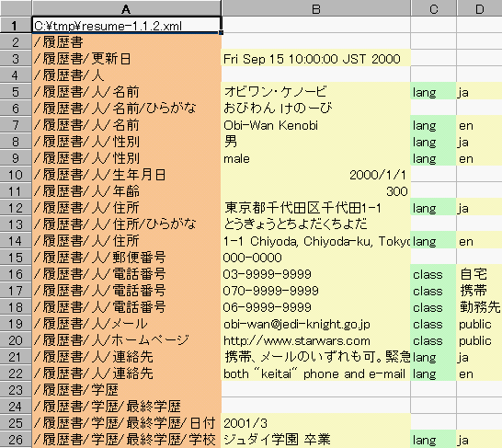502x448 pixels.
Task: Select column C header
Action: tap(433, 8)
